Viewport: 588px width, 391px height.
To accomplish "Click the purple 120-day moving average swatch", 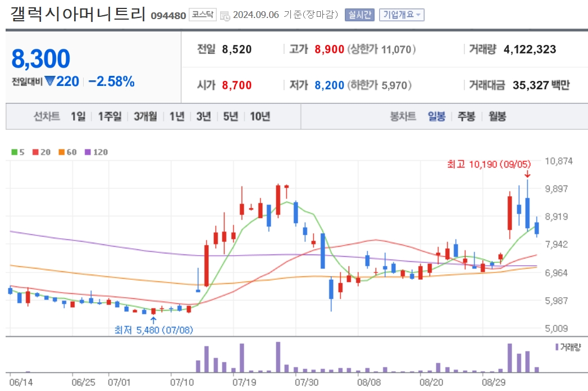I will (88, 152).
